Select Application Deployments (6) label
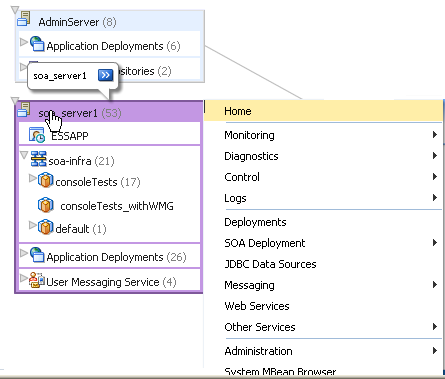The image size is (445, 379). click(x=113, y=46)
